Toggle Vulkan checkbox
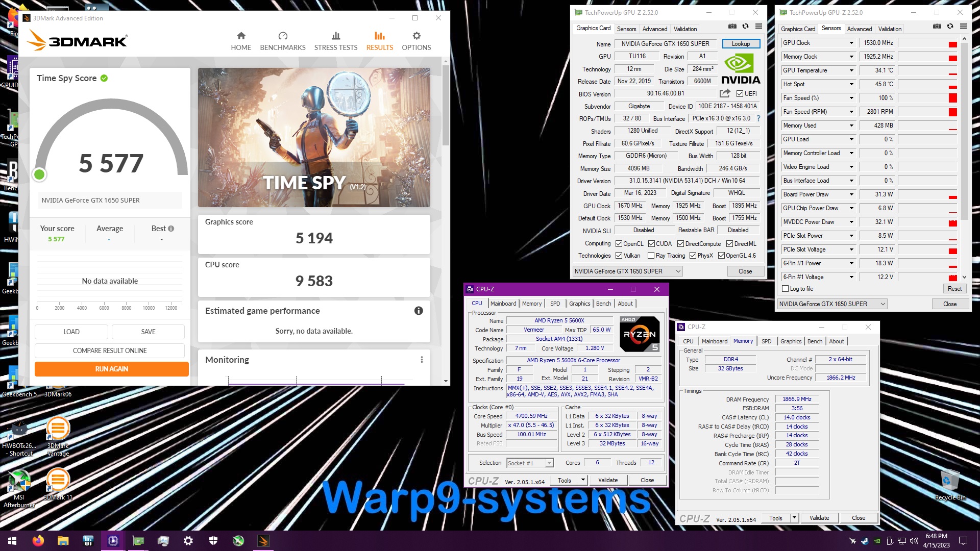The image size is (980, 551). click(x=619, y=256)
